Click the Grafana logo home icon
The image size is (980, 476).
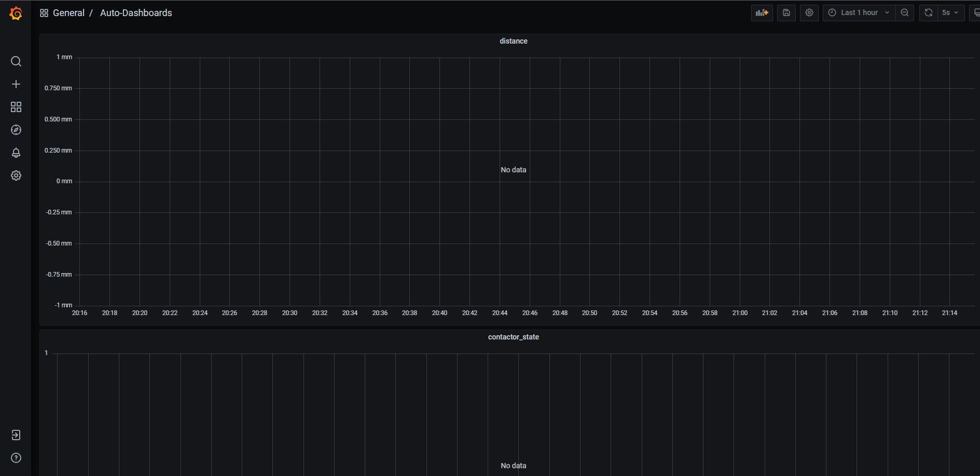point(16,13)
